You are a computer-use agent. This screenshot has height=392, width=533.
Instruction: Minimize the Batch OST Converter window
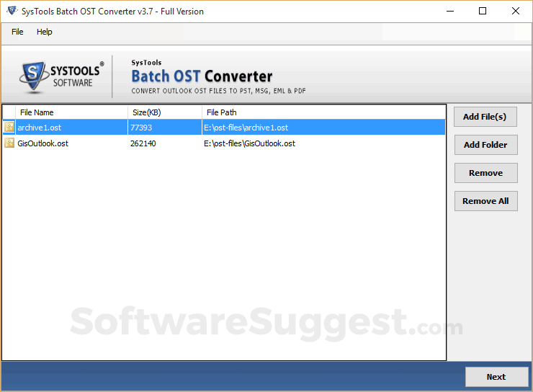450,12
